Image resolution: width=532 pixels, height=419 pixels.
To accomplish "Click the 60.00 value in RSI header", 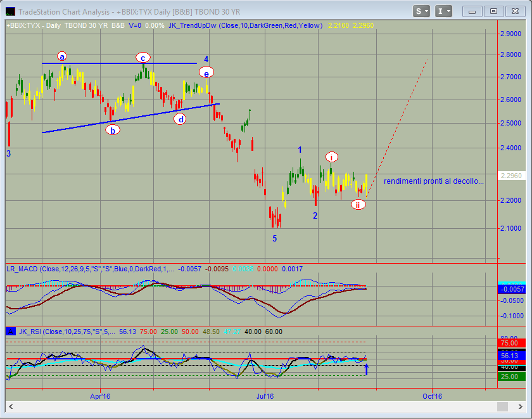I will pos(274,332).
